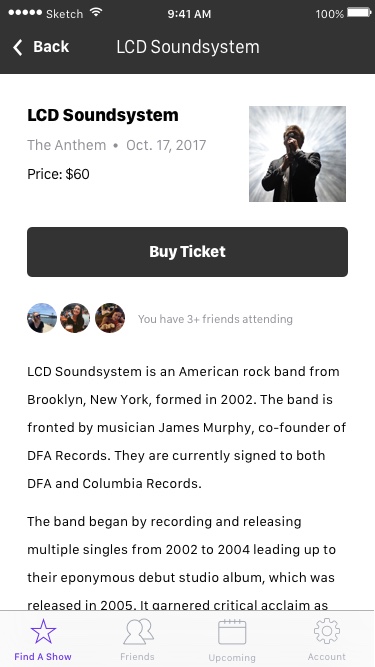The image size is (375, 667).
Task: Open the Upcoming calendar icon
Action: [232, 632]
